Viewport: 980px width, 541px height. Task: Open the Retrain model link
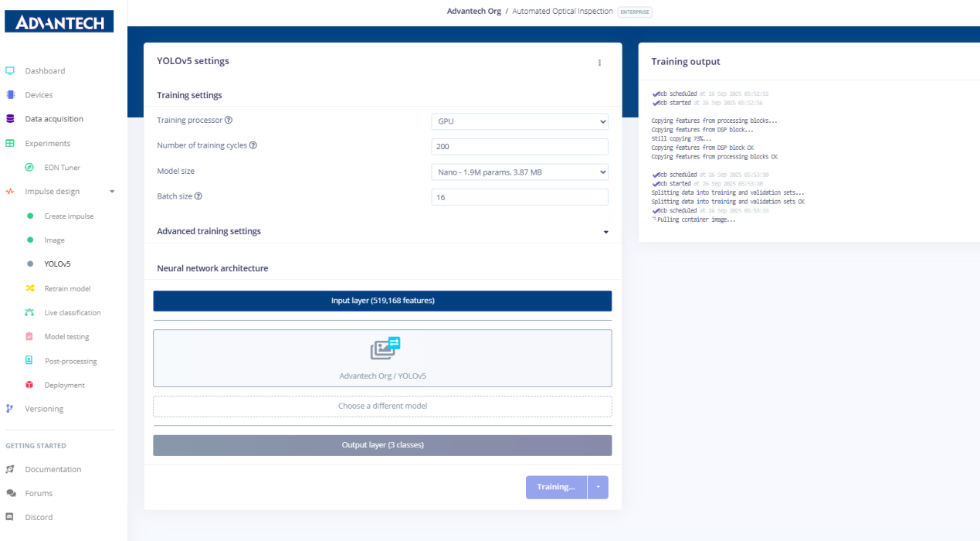[67, 288]
